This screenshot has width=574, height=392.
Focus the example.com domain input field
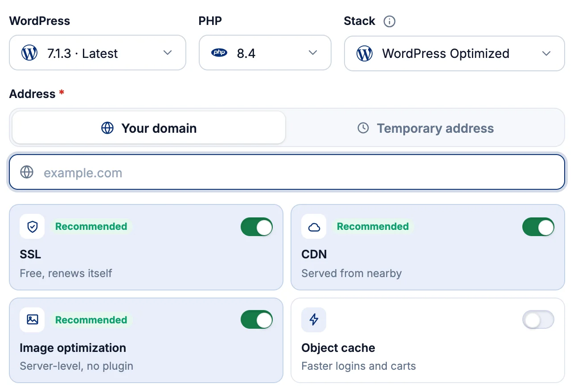click(287, 172)
